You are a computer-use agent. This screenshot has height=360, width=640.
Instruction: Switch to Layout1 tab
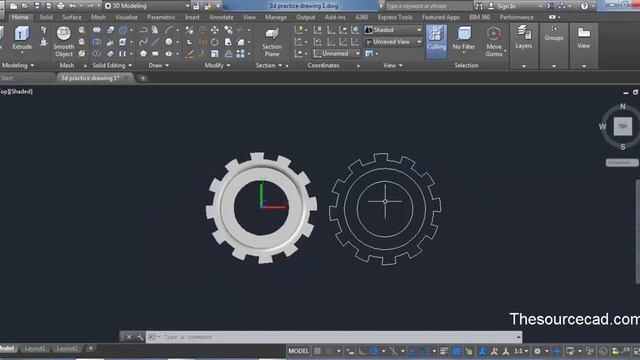click(x=35, y=348)
